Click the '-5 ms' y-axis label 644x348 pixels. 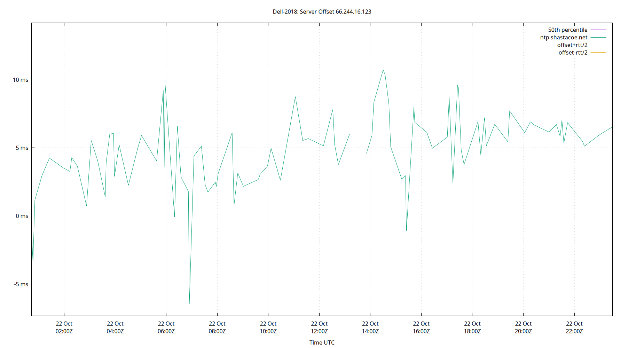click(21, 284)
